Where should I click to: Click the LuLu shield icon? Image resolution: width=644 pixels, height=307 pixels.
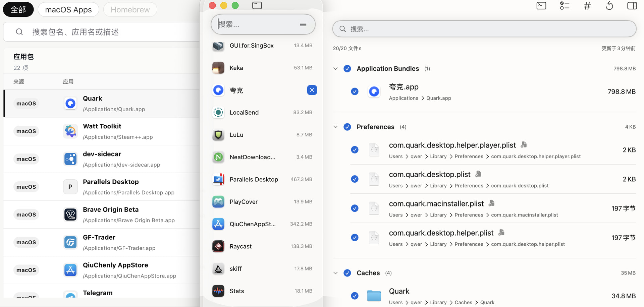(218, 135)
